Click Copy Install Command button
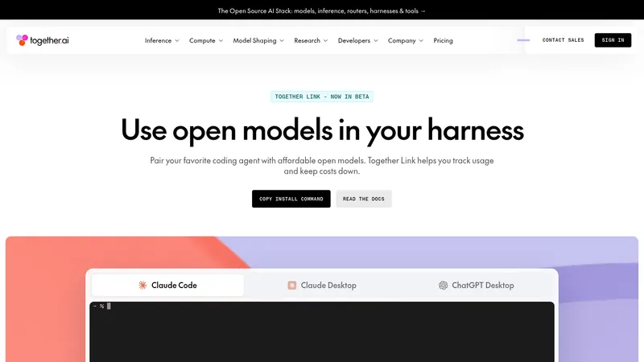 (x=291, y=199)
